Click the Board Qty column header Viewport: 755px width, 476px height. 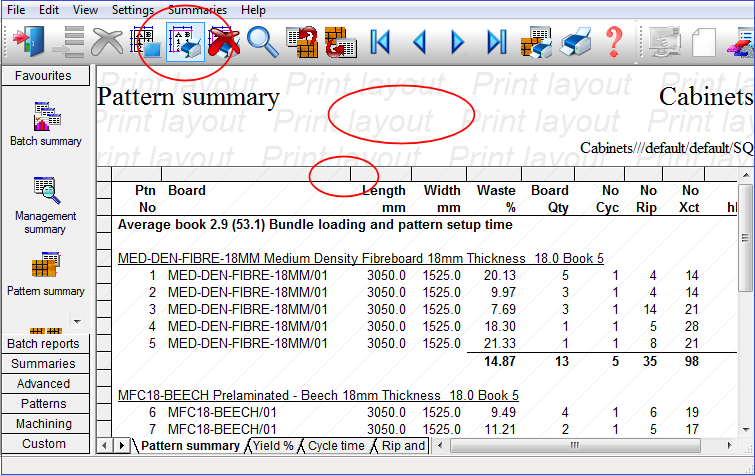click(550, 199)
